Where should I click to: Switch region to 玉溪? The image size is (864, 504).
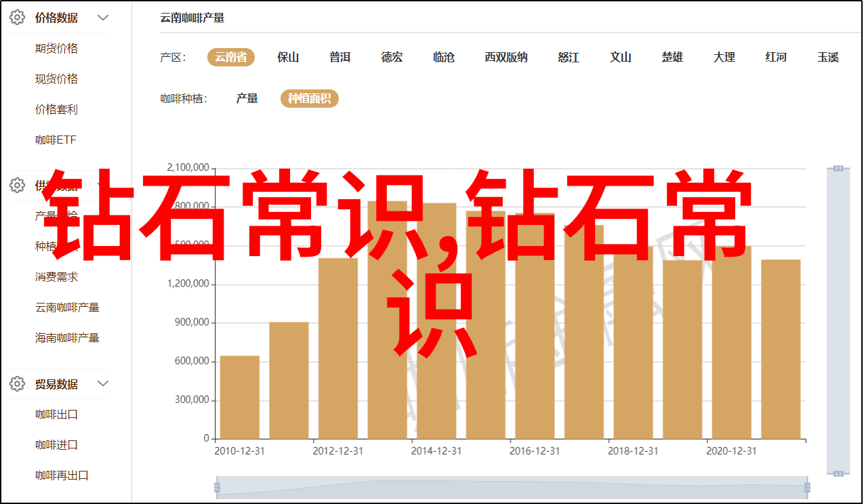[828, 58]
